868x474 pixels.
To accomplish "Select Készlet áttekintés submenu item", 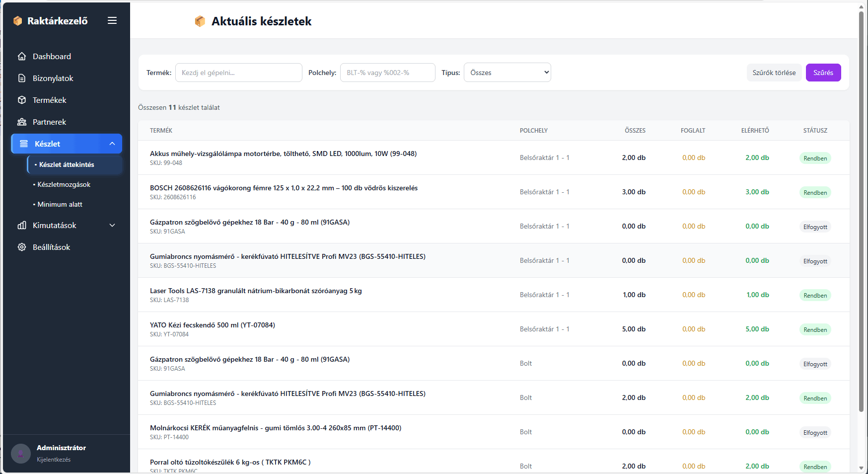I will tap(67, 164).
